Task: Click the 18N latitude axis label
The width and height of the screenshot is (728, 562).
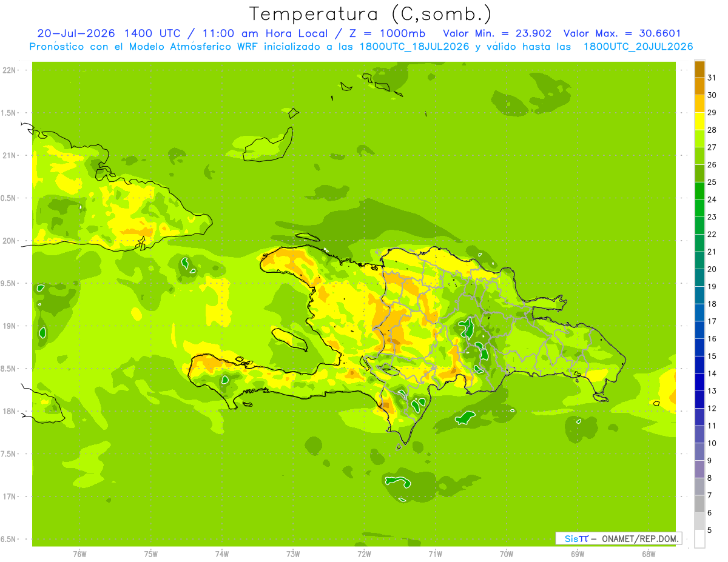Action: click(x=10, y=411)
